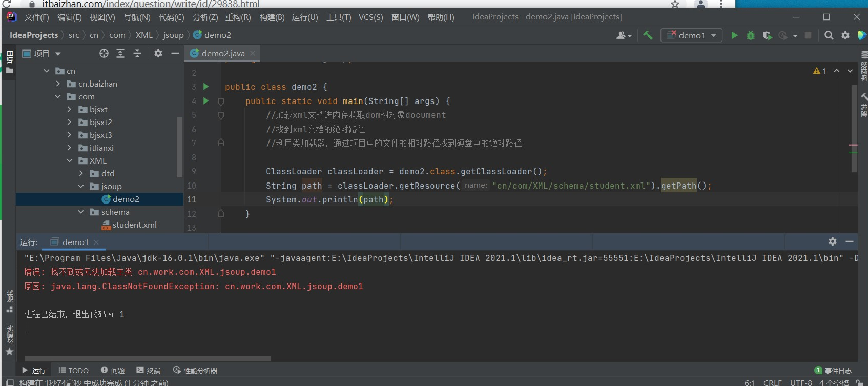The height and width of the screenshot is (386, 868).
Task: Open the 编辑(E) menu
Action: coord(69,17)
